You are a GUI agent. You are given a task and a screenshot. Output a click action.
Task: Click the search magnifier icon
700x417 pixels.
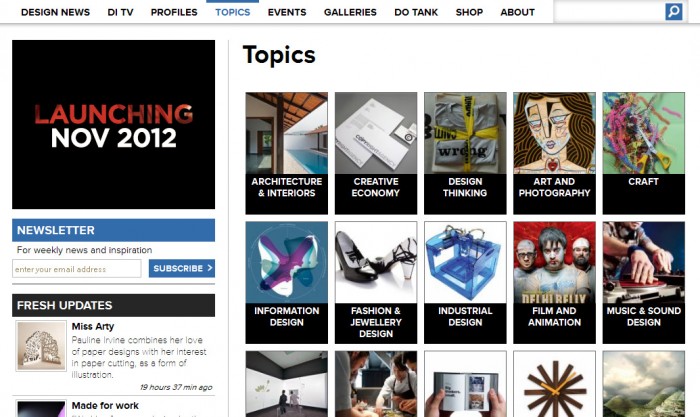pos(674,12)
